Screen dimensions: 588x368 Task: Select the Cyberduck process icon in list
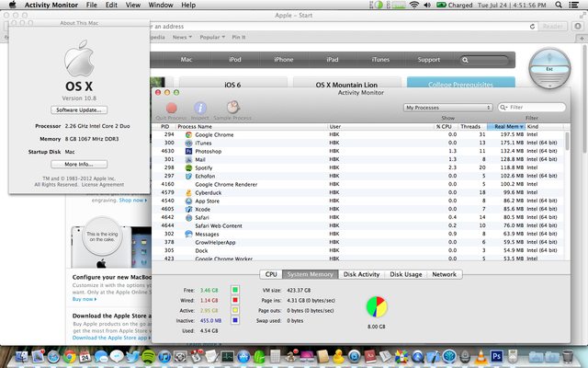click(x=188, y=192)
